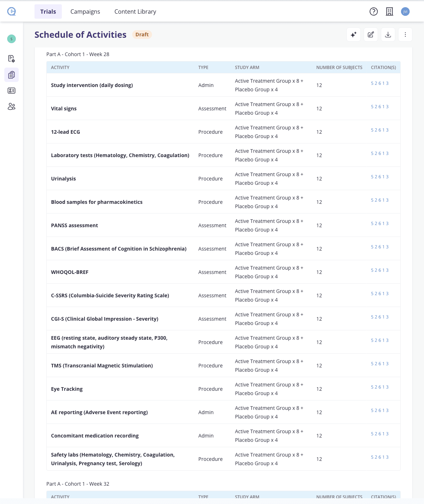Open the Content Library tab

pyautogui.click(x=135, y=12)
